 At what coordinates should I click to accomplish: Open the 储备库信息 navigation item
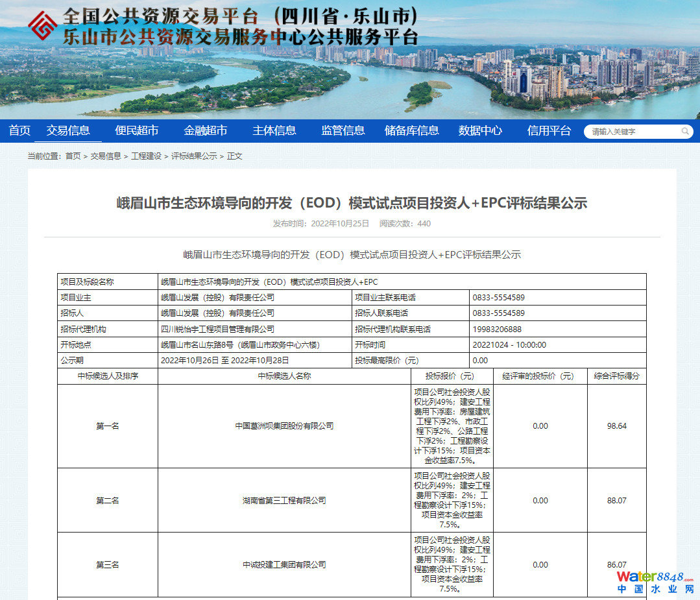pyautogui.click(x=411, y=130)
